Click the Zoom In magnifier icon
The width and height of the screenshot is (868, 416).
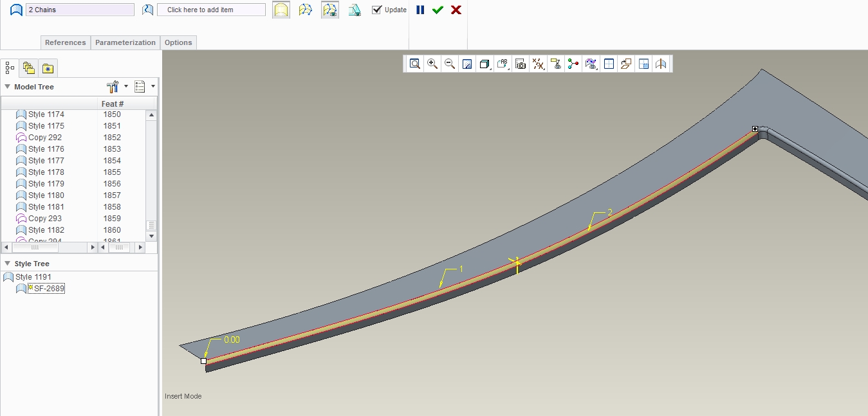432,64
